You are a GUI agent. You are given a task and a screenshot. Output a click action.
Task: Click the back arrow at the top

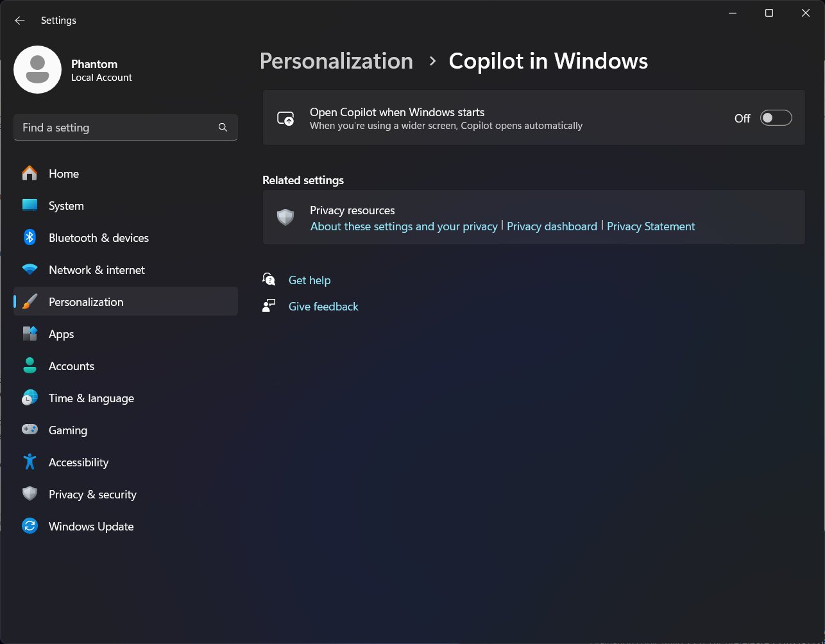tap(19, 20)
